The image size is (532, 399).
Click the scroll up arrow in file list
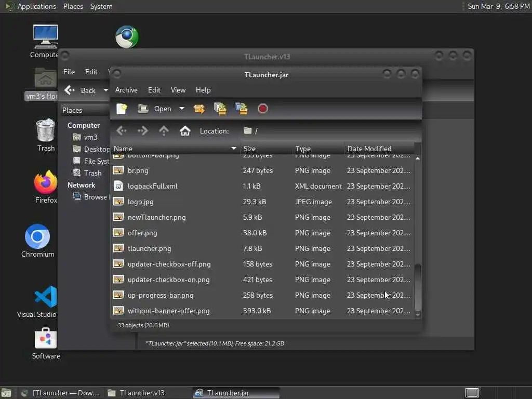pyautogui.click(x=418, y=158)
